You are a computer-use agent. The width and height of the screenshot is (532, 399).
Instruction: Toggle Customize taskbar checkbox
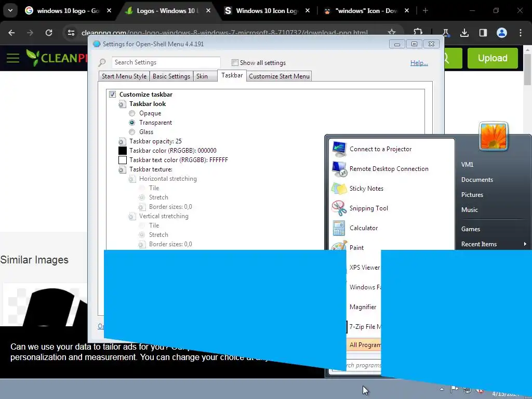coord(112,95)
